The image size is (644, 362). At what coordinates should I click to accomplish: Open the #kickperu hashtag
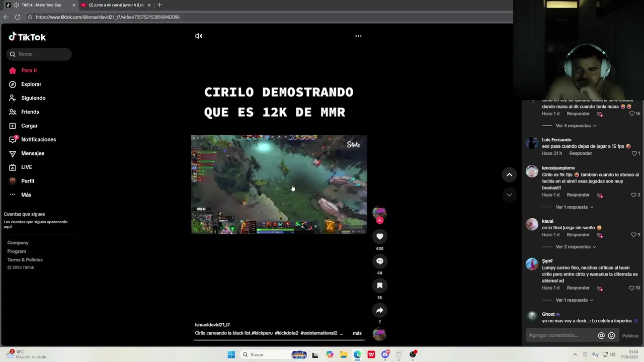tap(262, 333)
